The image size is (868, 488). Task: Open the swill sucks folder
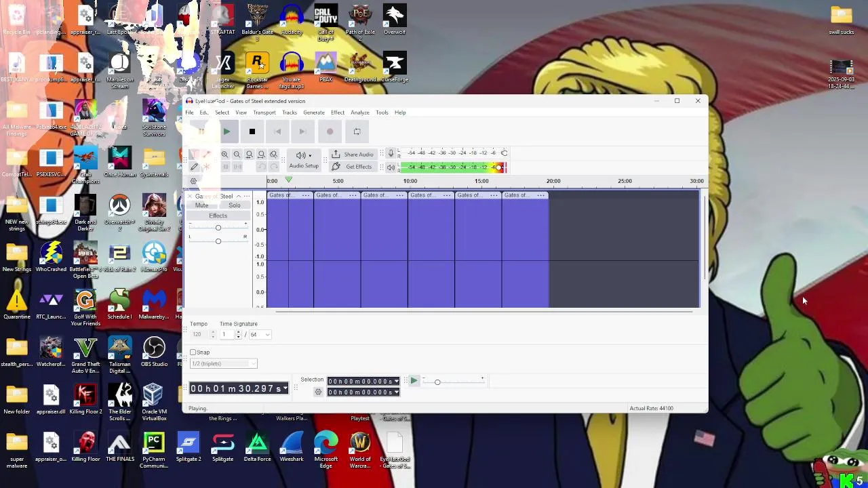(841, 20)
